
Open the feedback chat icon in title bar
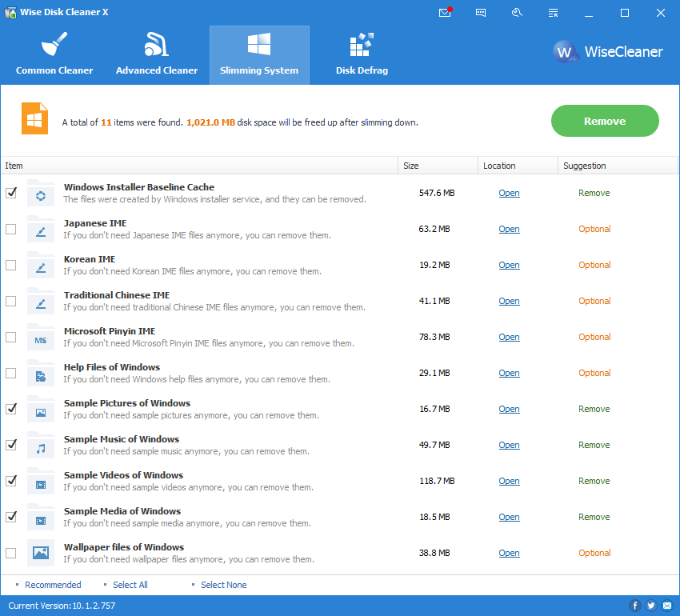tap(481, 13)
